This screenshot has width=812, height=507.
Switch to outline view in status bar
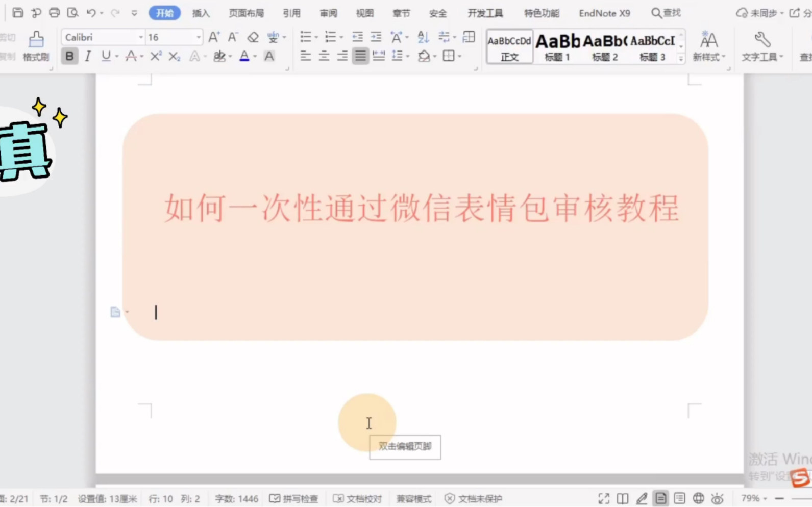coord(679,498)
